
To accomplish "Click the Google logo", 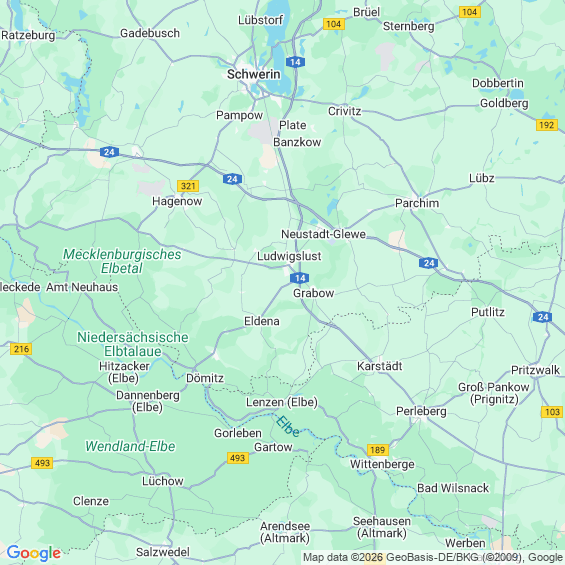I will click(34, 553).
